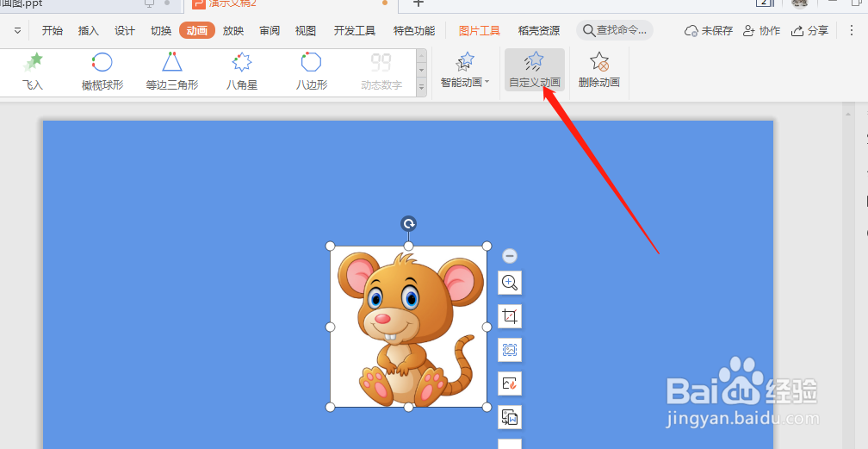Open the 开始 ribbon tab
Viewport: 868px width, 449px height.
click(52, 30)
